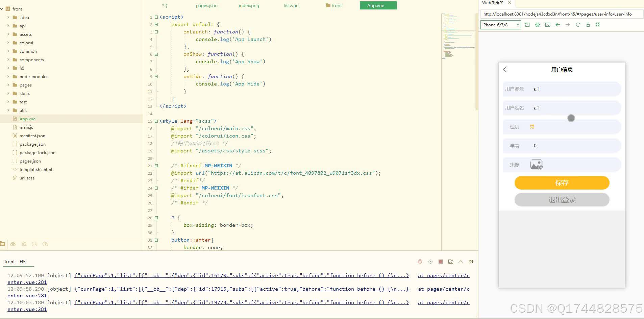
Task: Fold the style block at line 15
Action: click(x=156, y=121)
